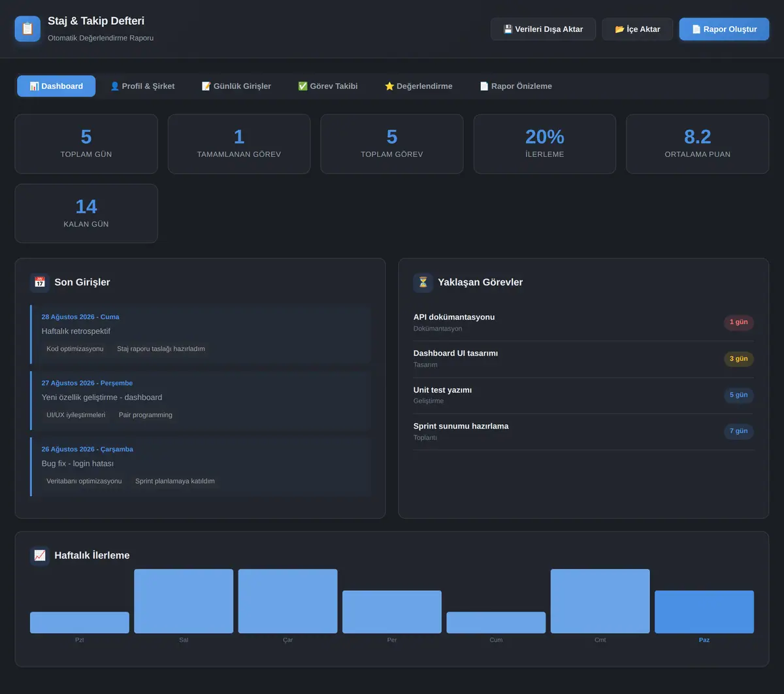
Task: Select the Unit test yazımı task
Action: tap(583, 395)
